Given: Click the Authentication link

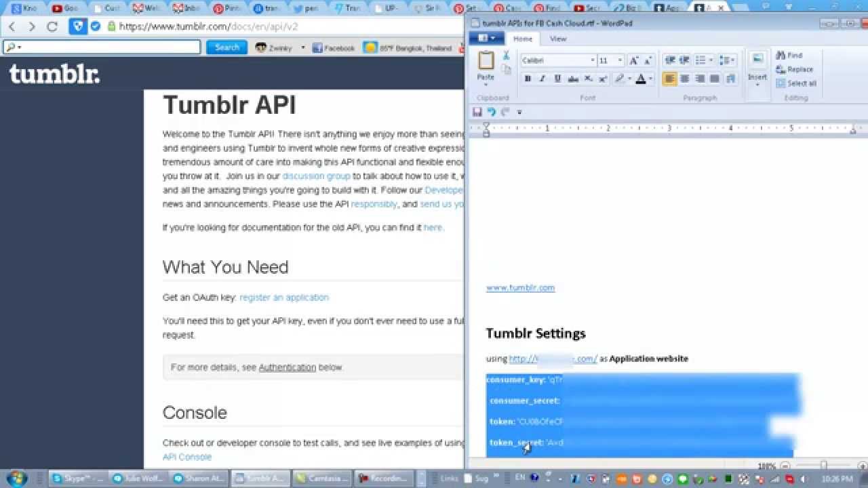Looking at the screenshot, I should [x=288, y=367].
